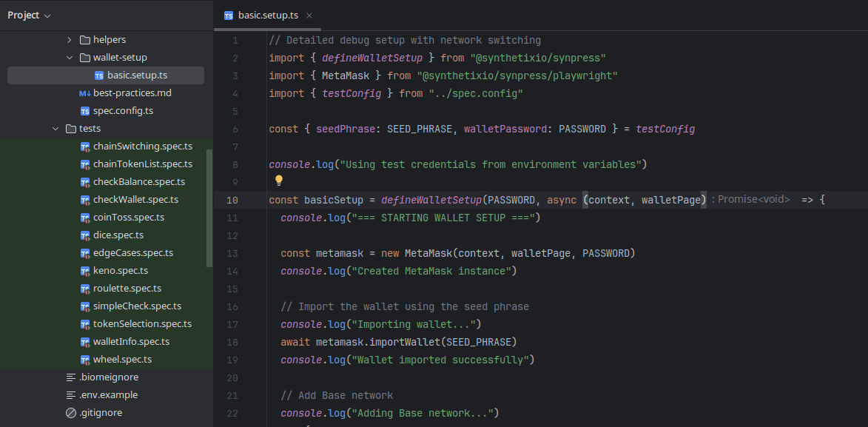Close the basic.setup.ts tab
Viewport: 868px width, 427px height.
[309, 16]
